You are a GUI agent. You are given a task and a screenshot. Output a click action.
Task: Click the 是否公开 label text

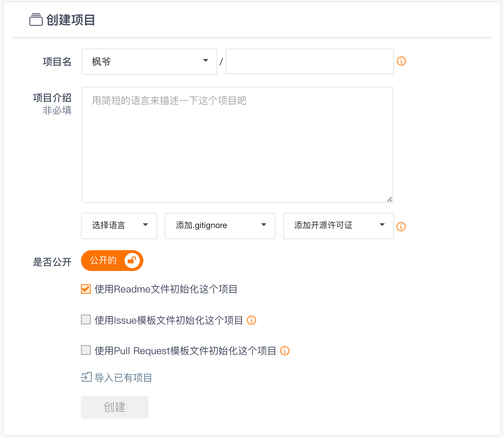pyautogui.click(x=52, y=262)
